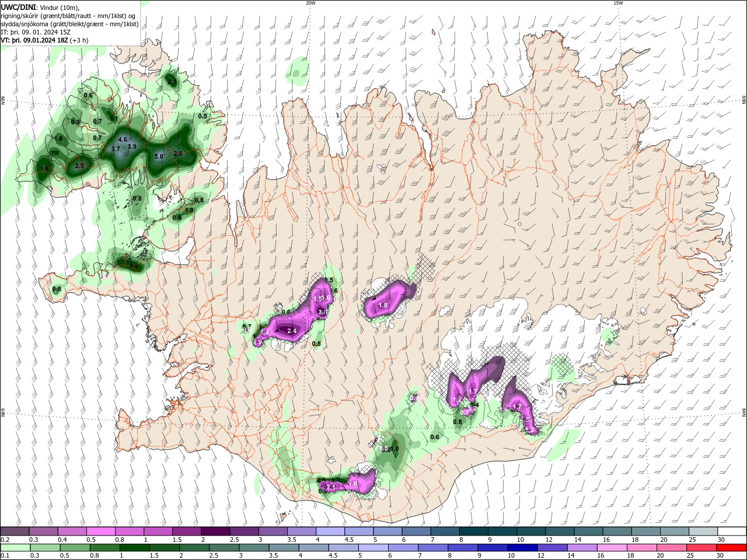Click the 5.0 rain value on the map
Image resolution: width=747 pixels, height=560 pixels.
pos(159,156)
